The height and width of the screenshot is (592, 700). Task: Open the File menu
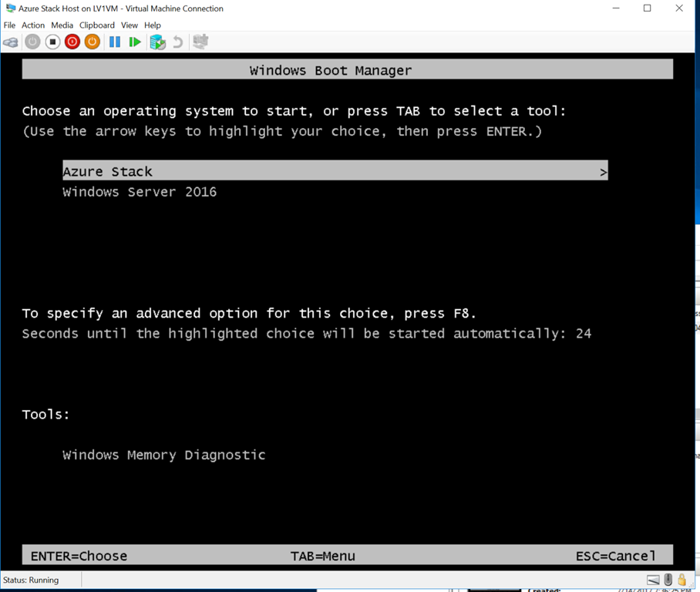[9, 25]
